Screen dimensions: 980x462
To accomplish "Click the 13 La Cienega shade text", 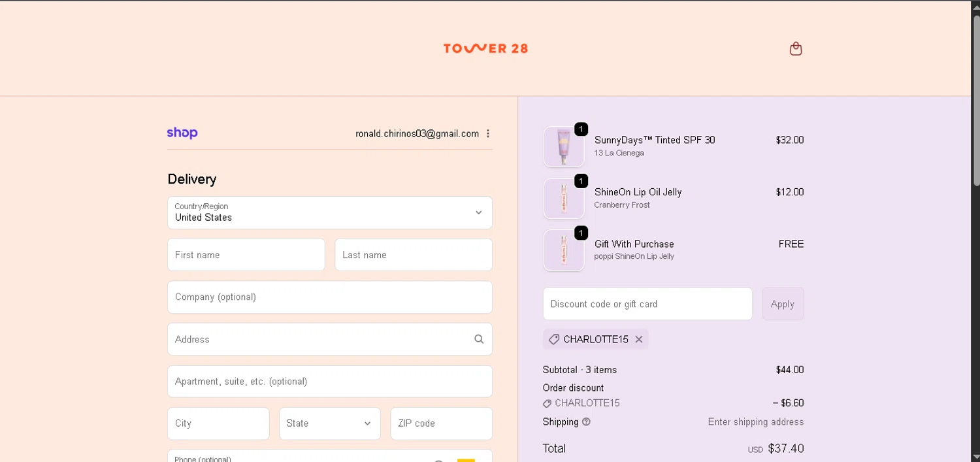I will coord(619,153).
